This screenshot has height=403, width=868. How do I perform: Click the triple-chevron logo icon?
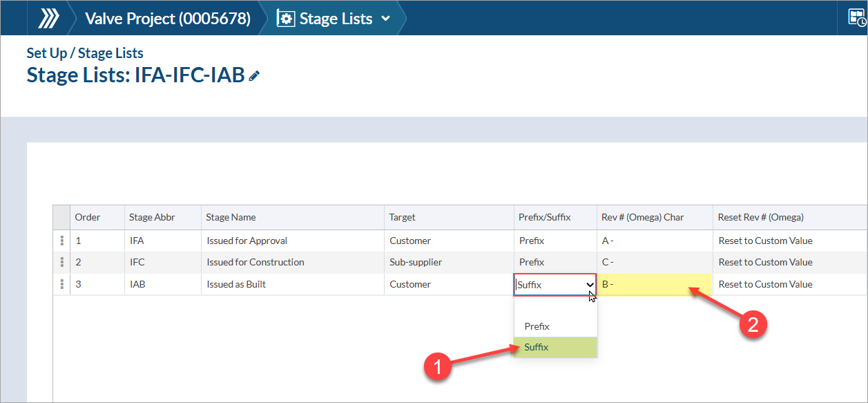click(x=48, y=18)
